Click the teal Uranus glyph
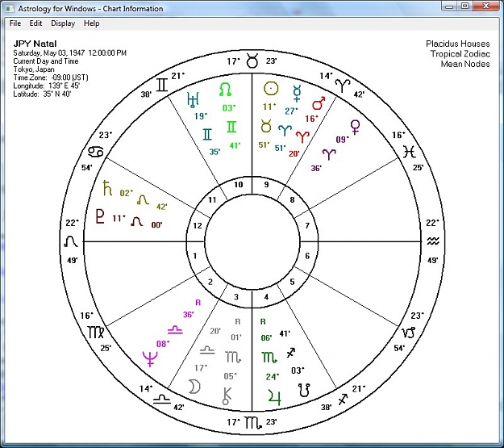 tap(194, 99)
